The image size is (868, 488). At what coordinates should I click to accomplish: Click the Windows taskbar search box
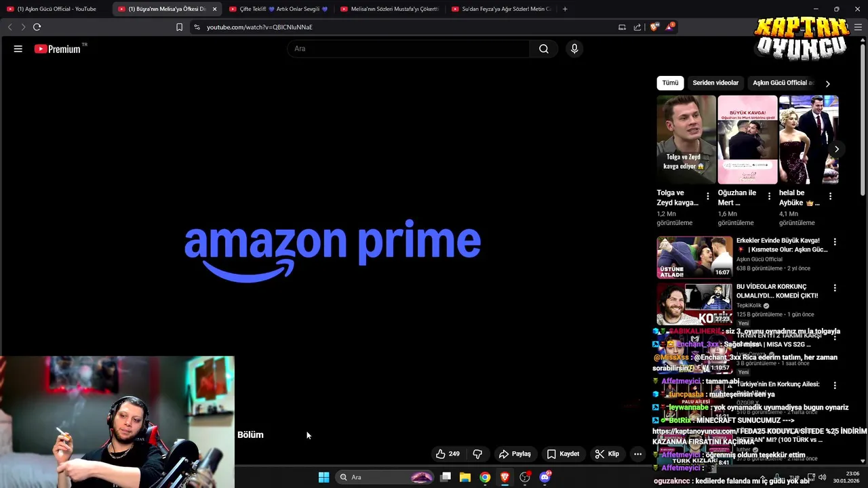384,477
